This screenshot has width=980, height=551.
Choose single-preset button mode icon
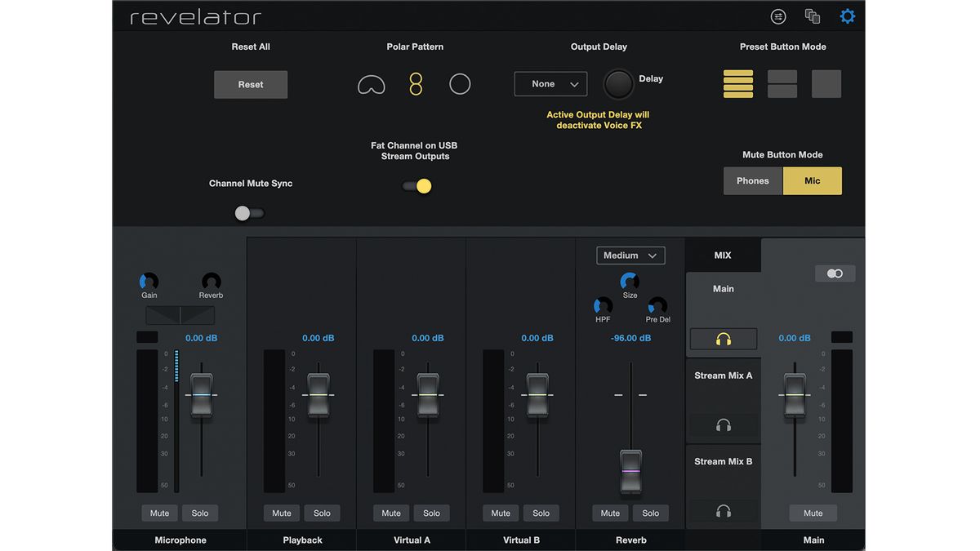click(x=826, y=83)
